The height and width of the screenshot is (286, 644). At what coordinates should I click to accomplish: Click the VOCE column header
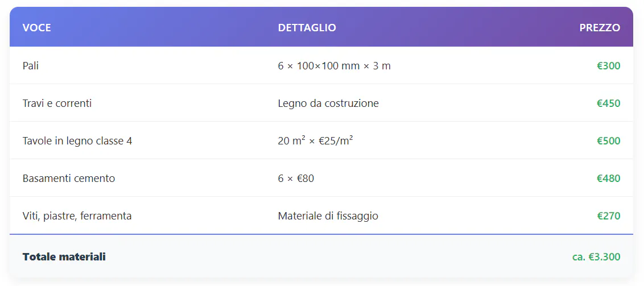37,27
